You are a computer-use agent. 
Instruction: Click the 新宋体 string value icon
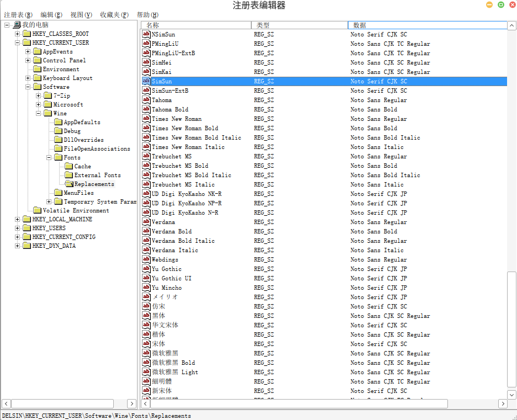click(x=146, y=391)
